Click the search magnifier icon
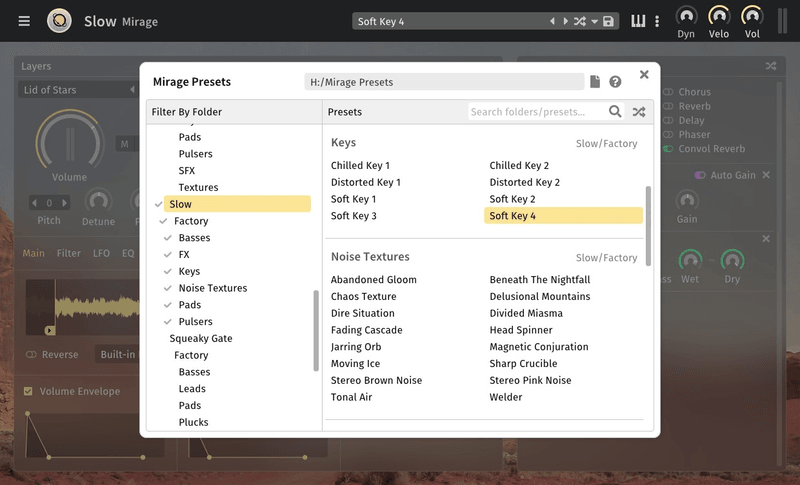The height and width of the screenshot is (485, 800). (x=616, y=112)
